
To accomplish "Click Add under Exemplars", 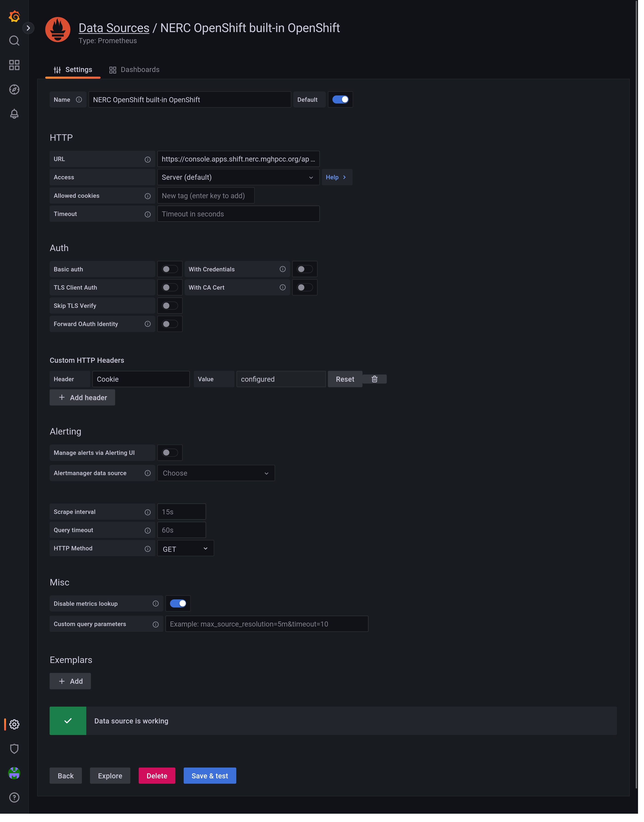I will pyautogui.click(x=71, y=688).
